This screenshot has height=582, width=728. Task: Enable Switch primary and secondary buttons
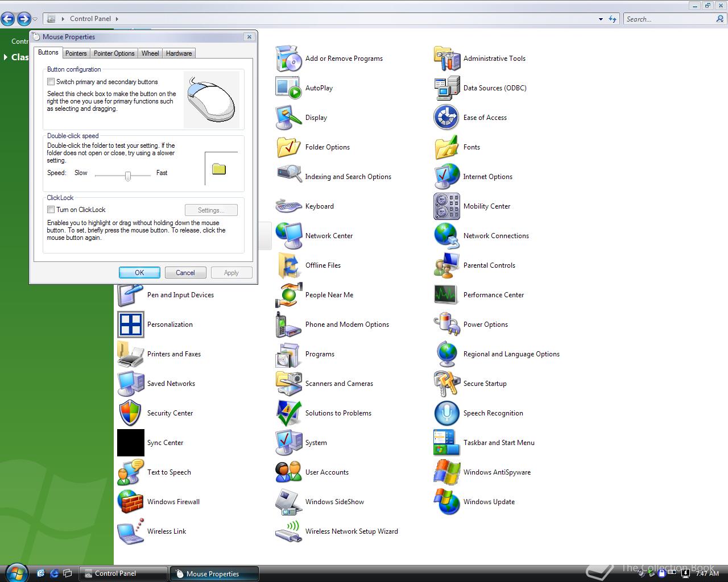pos(51,82)
